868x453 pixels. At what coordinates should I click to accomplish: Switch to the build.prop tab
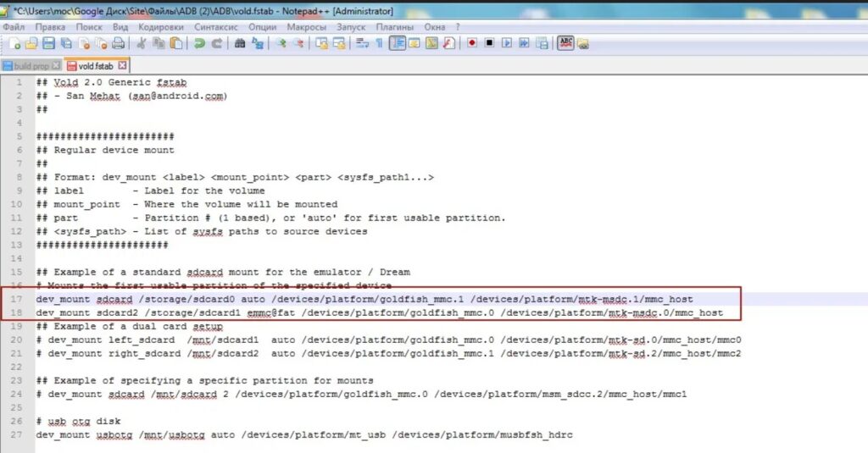tap(31, 66)
